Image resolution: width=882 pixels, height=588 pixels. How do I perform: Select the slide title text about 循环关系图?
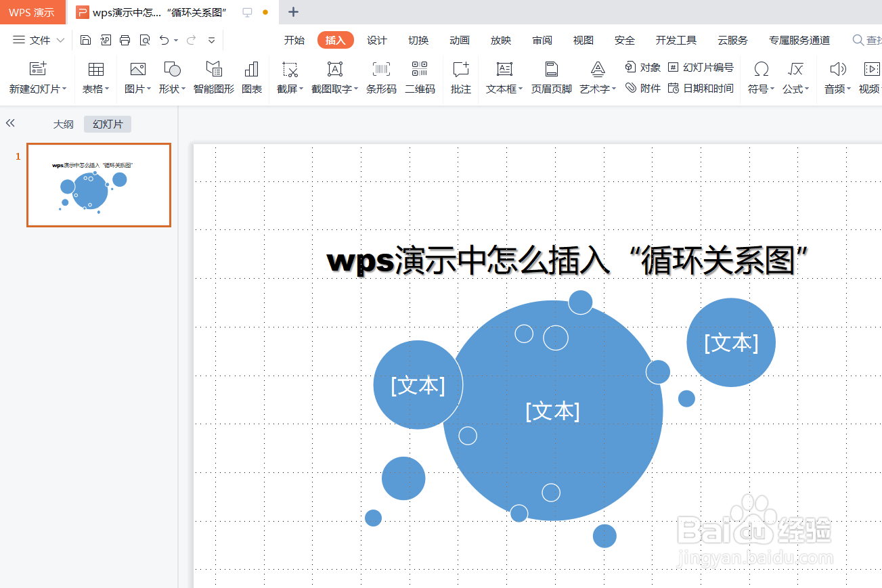569,261
